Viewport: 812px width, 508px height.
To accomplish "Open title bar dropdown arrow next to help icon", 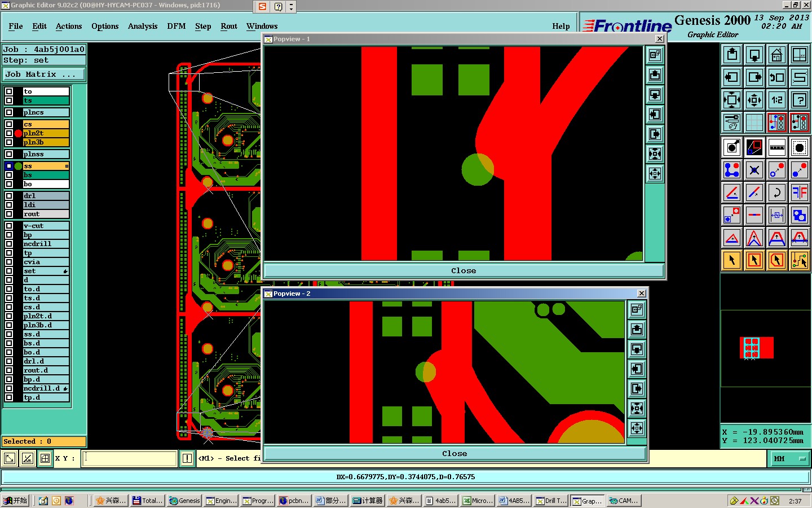I will pyautogui.click(x=291, y=7).
